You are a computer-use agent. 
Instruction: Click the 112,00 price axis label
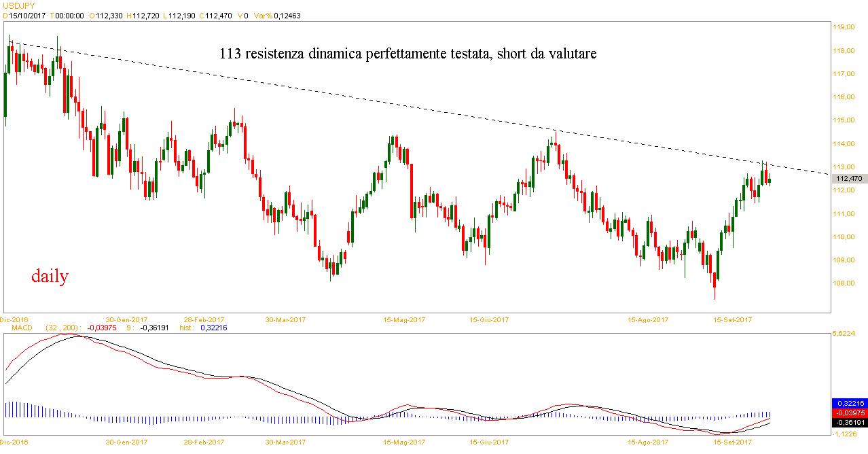[844, 190]
